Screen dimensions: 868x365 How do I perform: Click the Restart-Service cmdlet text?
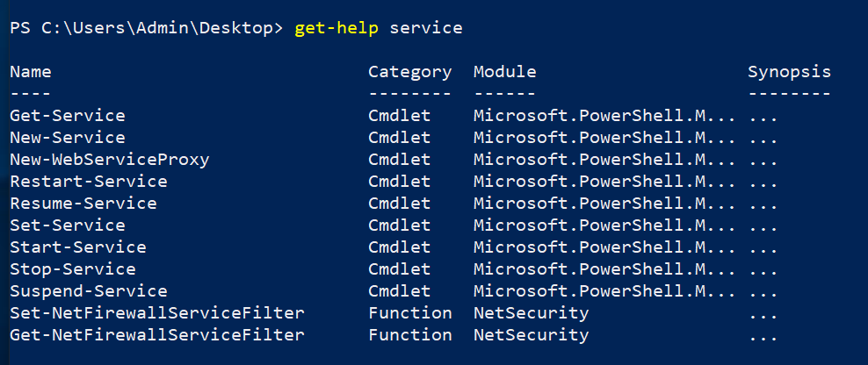pos(89,182)
